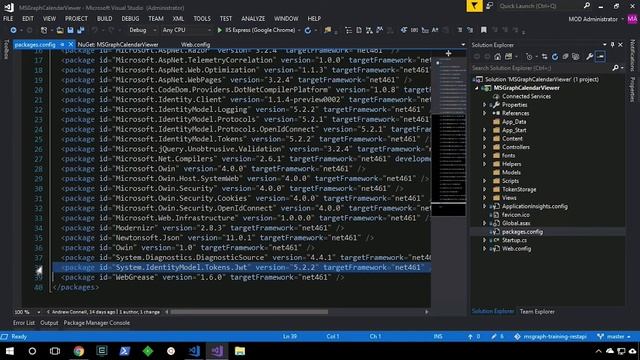Click the Sync with Active Document icon
This screenshot has width=640, height=360.
click(x=544, y=57)
